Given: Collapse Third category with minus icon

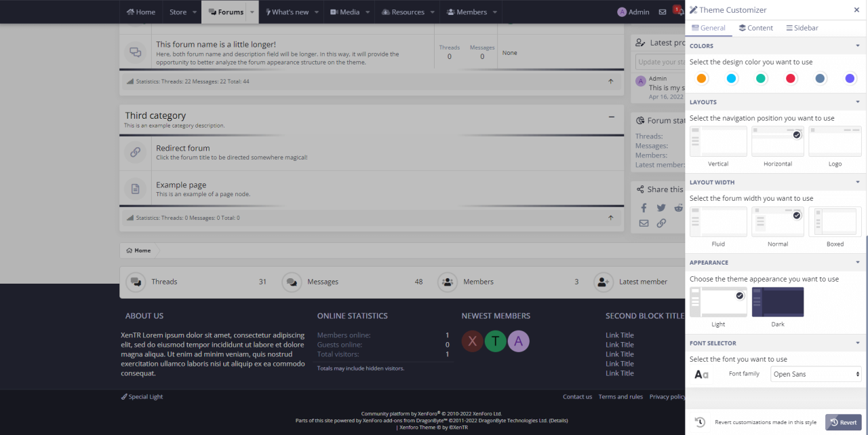Looking at the screenshot, I should (x=611, y=117).
